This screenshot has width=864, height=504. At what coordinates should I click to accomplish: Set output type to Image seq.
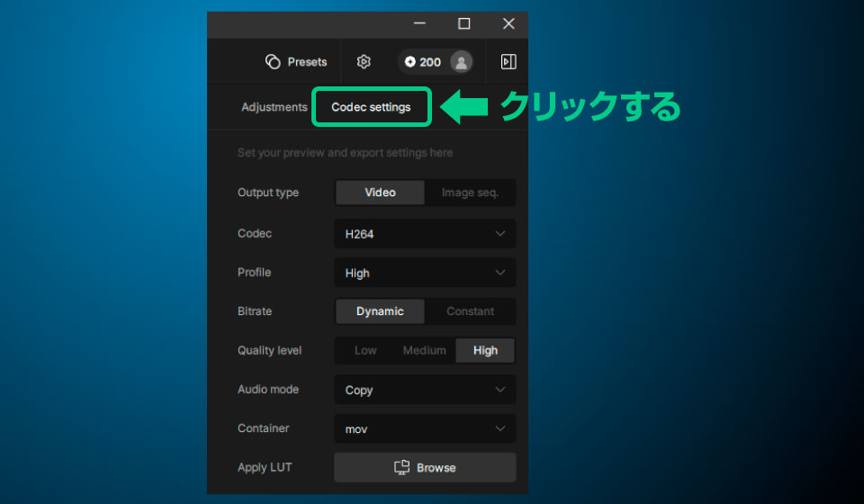pyautogui.click(x=470, y=193)
